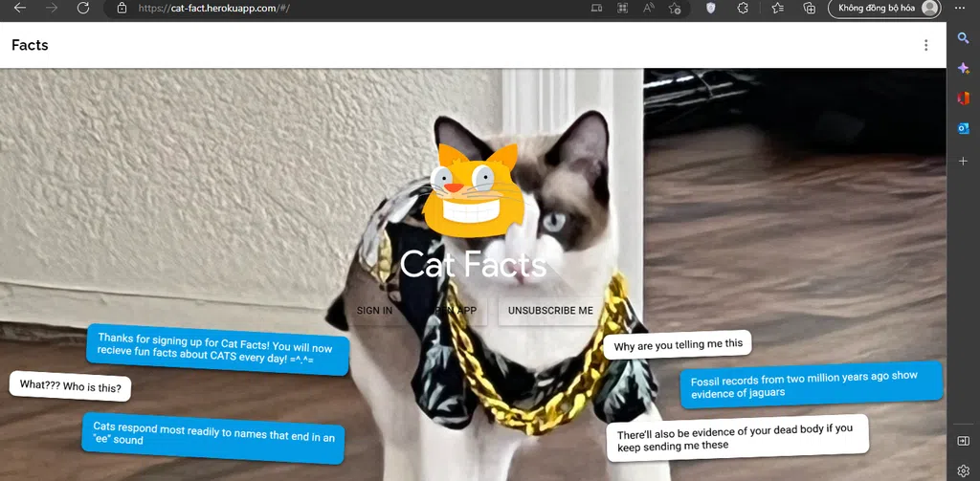Click the 'Fossil records' jaguars bubble
This screenshot has width=980, height=481.
(812, 384)
